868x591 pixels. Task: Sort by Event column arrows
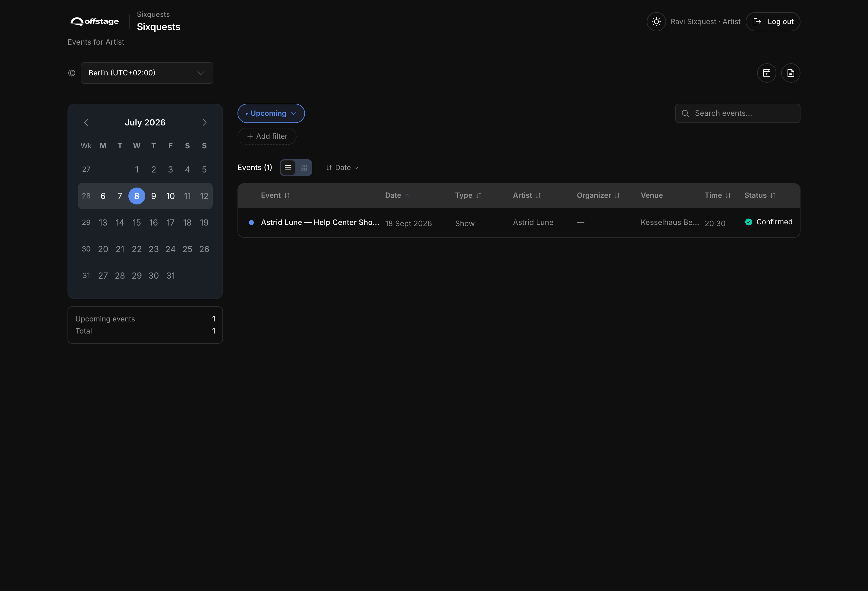(287, 195)
